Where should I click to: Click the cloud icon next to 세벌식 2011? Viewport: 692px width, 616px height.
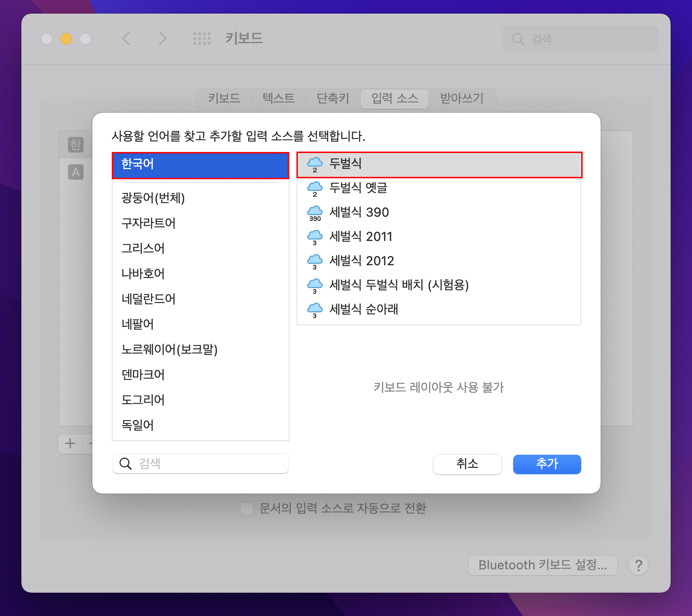[x=315, y=237]
